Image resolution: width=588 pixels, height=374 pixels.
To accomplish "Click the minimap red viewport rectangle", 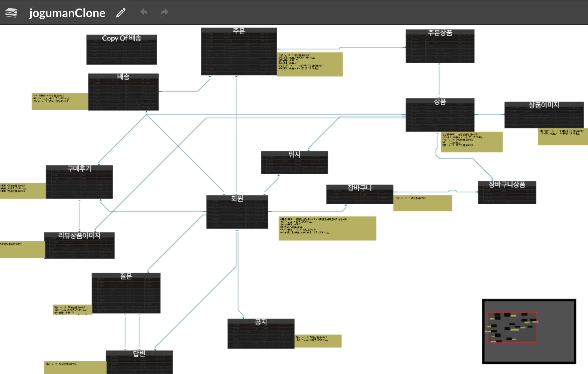I will pos(512,327).
